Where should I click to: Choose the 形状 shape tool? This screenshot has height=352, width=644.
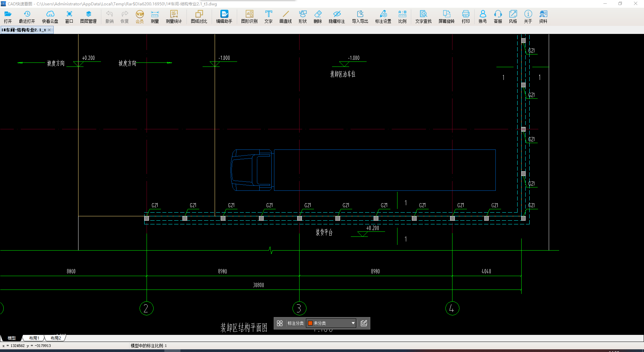(x=303, y=17)
